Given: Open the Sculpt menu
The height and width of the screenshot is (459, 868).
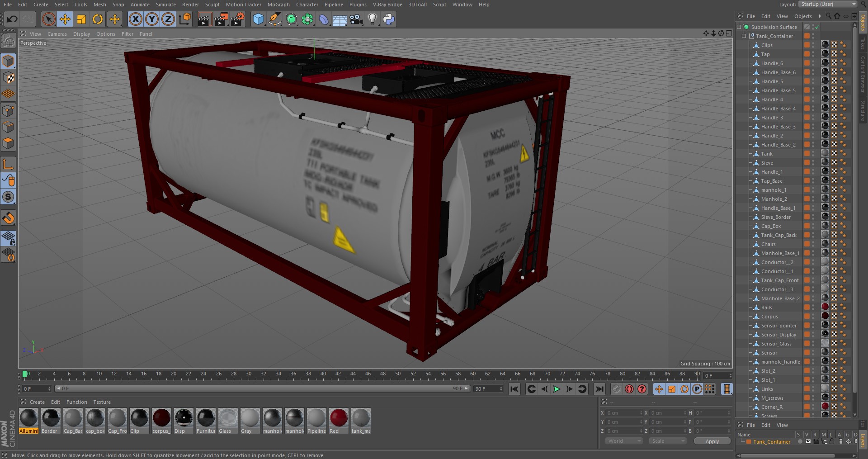Looking at the screenshot, I should [212, 5].
